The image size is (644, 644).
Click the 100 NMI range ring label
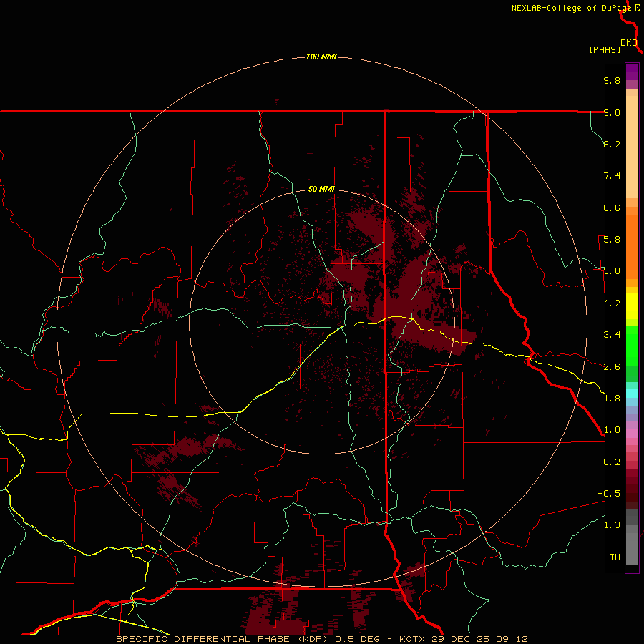(x=321, y=57)
